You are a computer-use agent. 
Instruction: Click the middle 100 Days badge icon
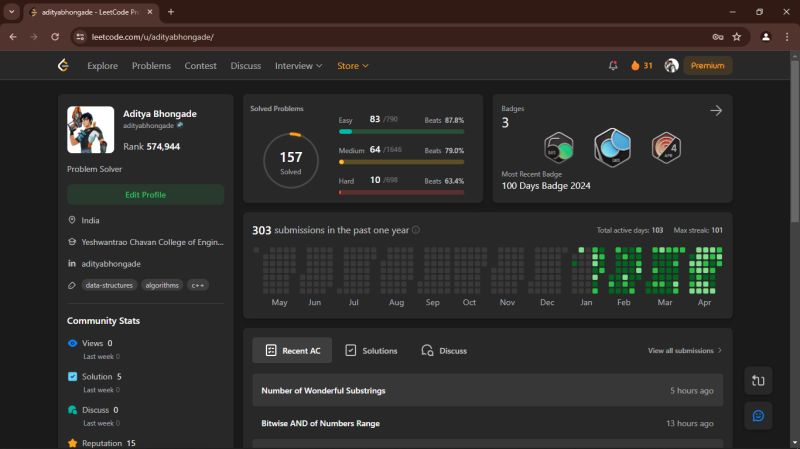click(612, 147)
